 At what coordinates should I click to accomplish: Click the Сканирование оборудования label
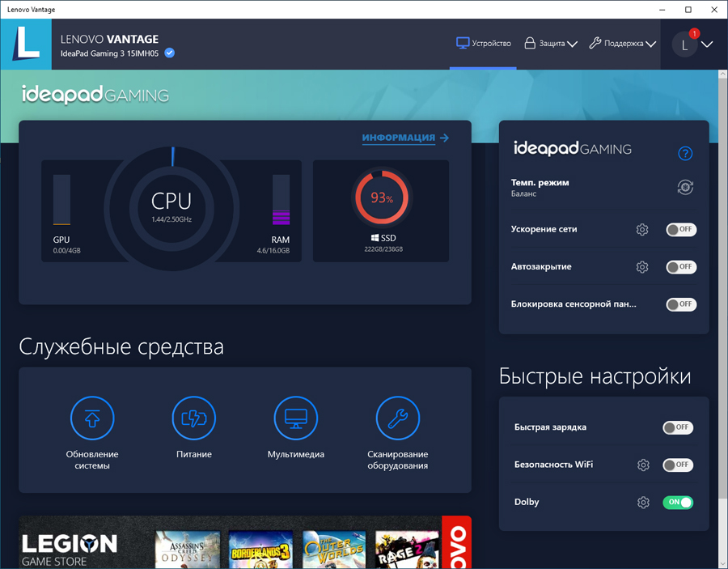[397, 460]
